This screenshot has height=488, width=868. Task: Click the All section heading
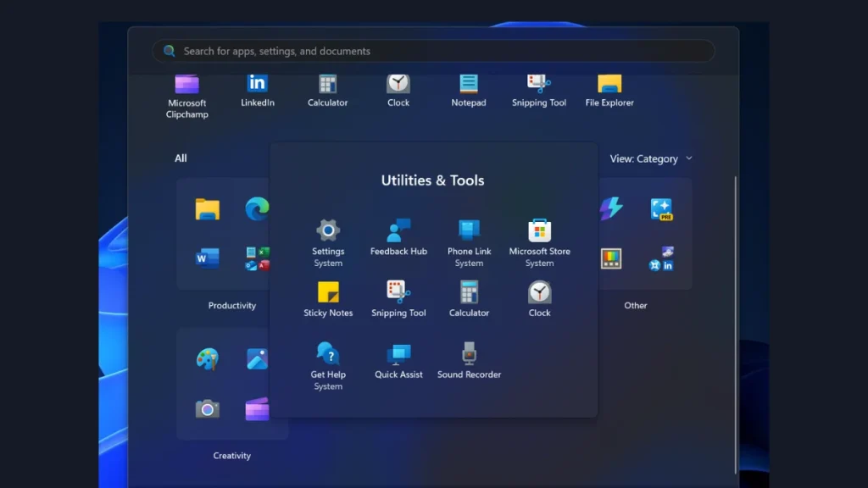click(181, 158)
